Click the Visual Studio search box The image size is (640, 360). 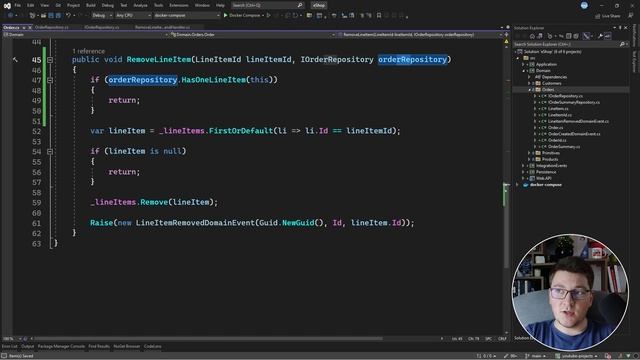point(267,5)
